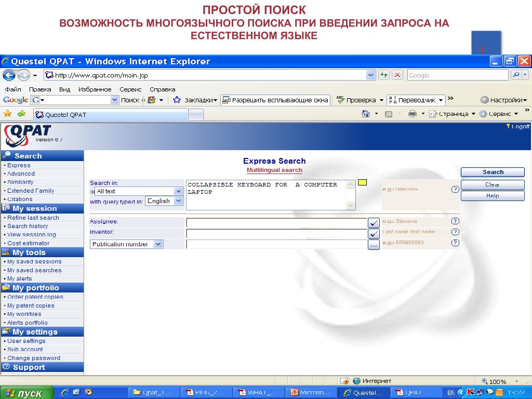This screenshot has height=399, width=532.
Task: Open Cost estimator in the sidebar
Action: [x=29, y=243]
